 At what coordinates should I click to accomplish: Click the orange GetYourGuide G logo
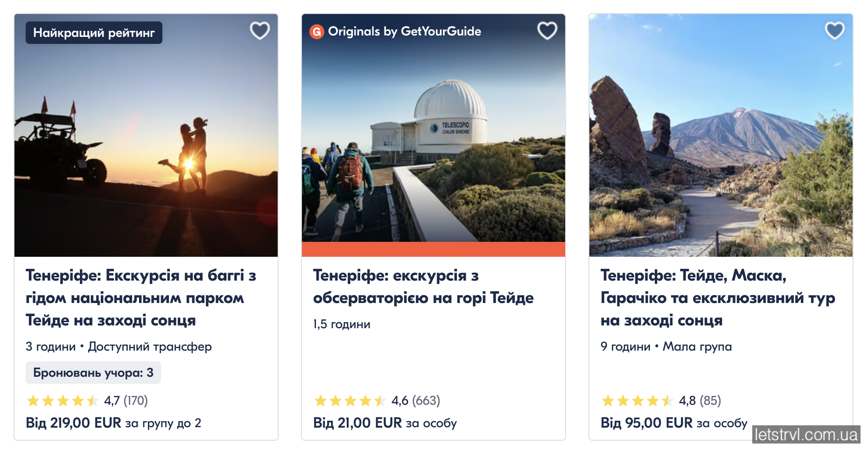point(316,32)
